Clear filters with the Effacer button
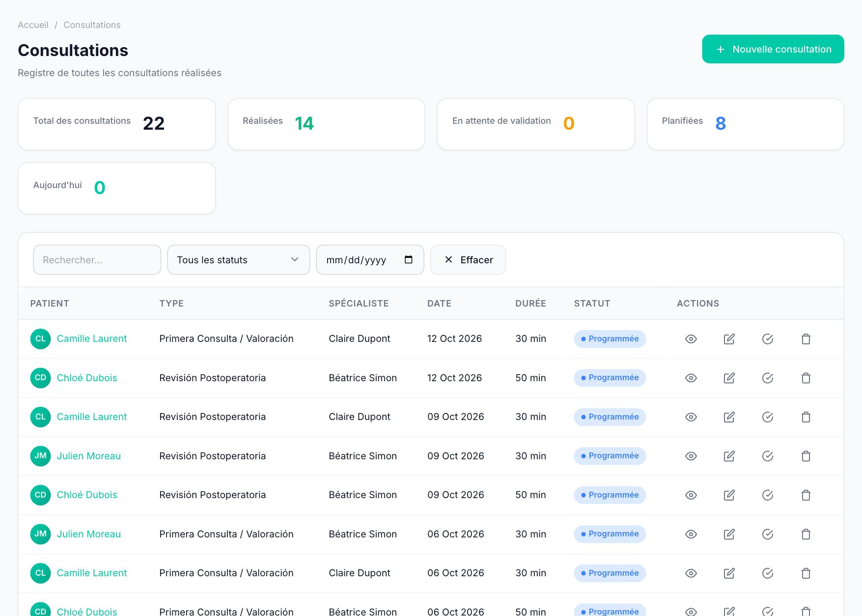 coord(468,260)
